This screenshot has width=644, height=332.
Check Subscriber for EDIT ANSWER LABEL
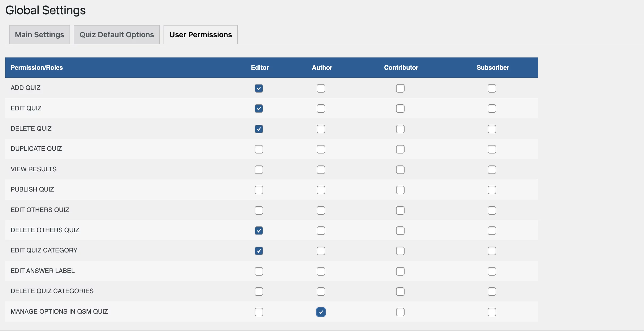pos(492,271)
